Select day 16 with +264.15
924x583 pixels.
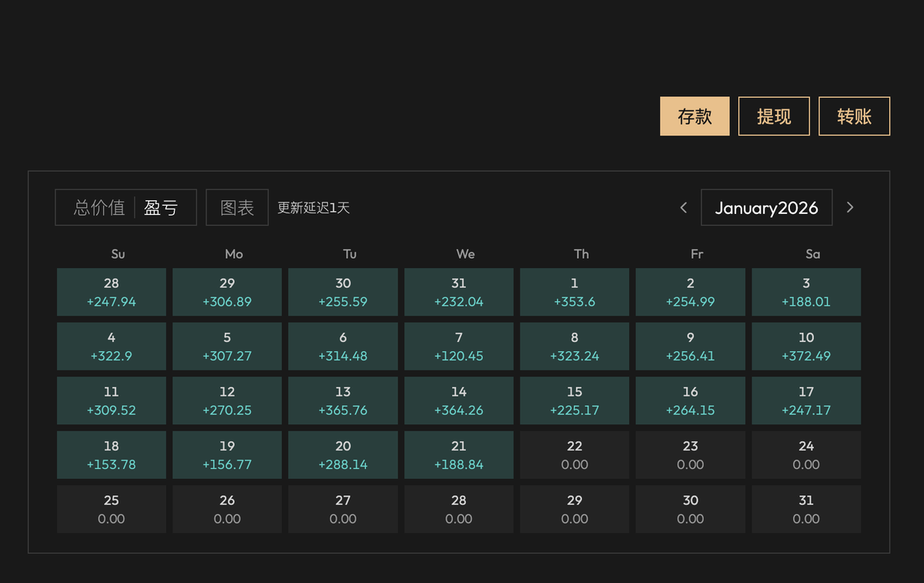coord(691,400)
